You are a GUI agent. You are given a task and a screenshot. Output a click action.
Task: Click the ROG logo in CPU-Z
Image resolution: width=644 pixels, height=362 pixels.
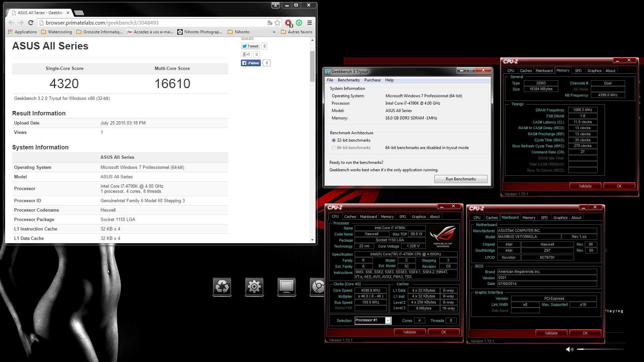[x=442, y=236]
